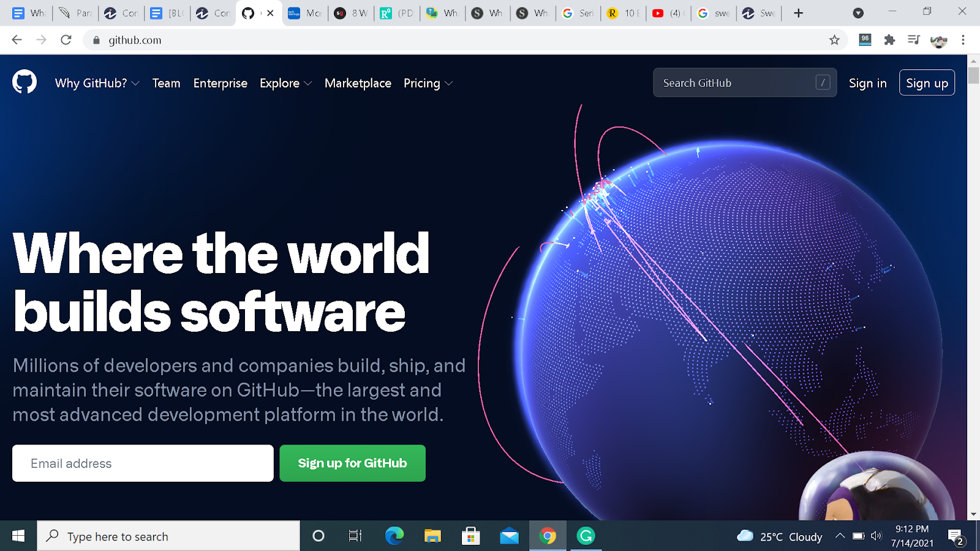
Task: Click the Windows taskbar search box
Action: pyautogui.click(x=168, y=536)
